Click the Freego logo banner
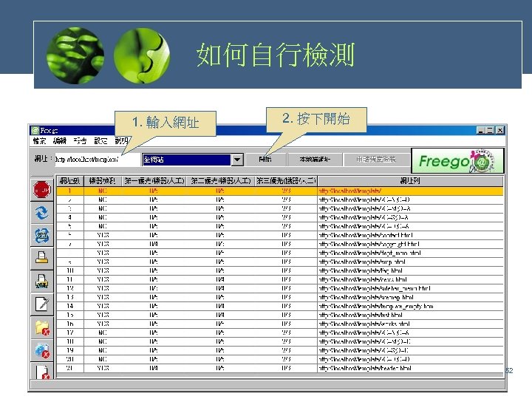Screen dimensions: 532x399 coord(457,161)
